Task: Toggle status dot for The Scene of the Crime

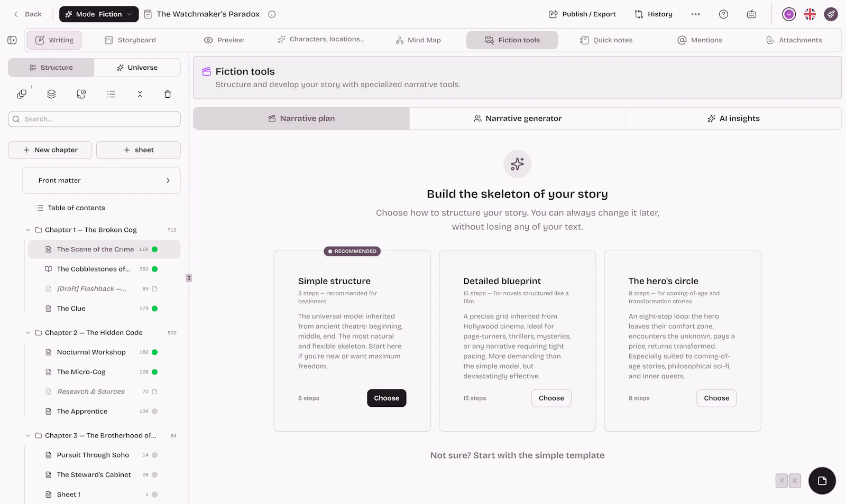Action: [155, 249]
